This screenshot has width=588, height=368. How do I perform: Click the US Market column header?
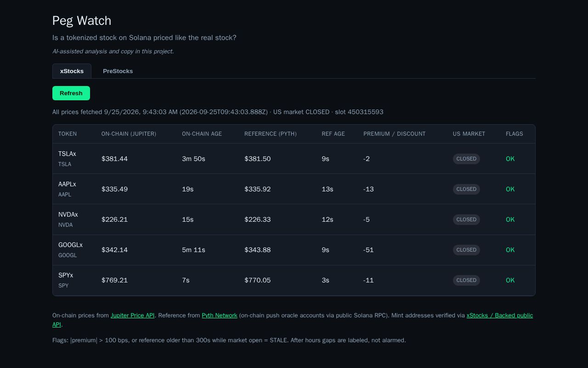pyautogui.click(x=469, y=134)
